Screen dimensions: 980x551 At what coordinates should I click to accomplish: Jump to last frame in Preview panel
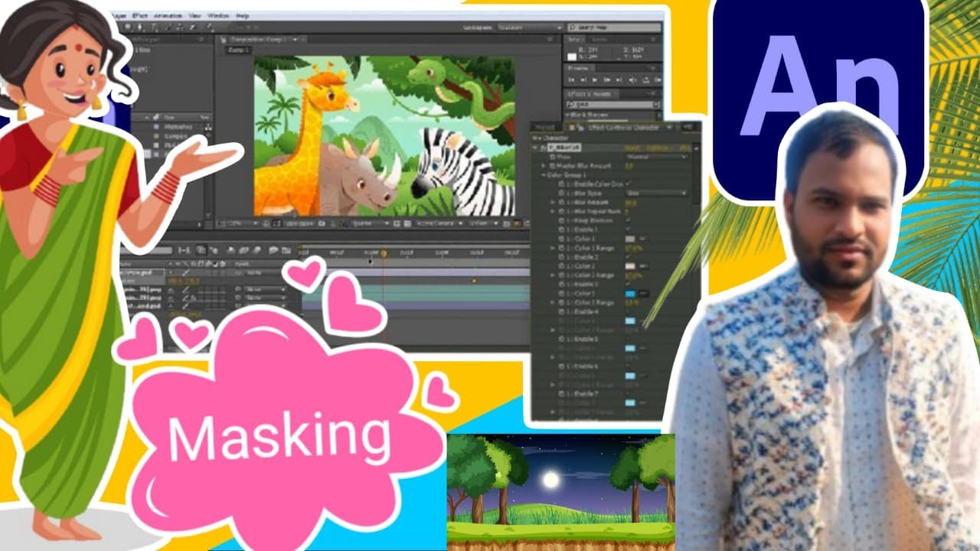click(618, 79)
